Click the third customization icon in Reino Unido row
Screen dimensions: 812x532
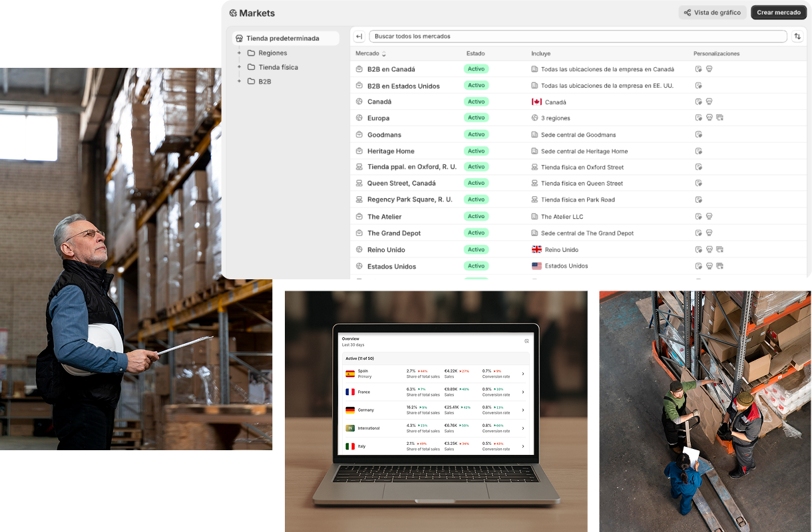pos(719,250)
